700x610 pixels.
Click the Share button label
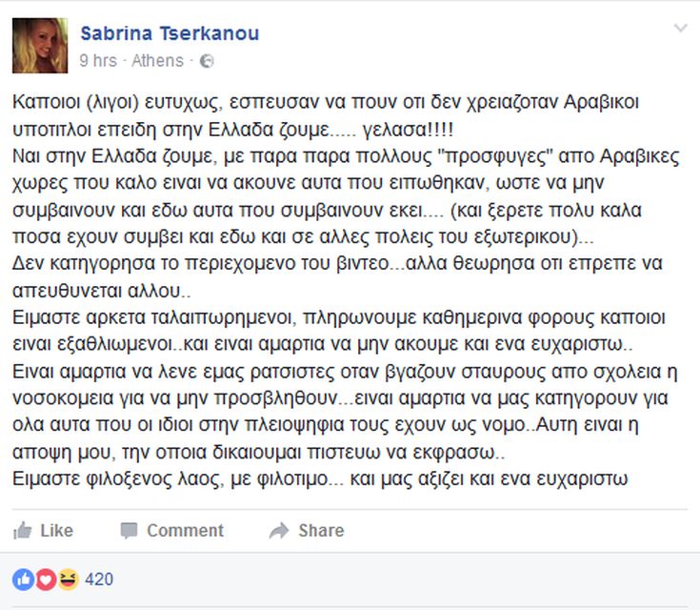pyautogui.click(x=322, y=531)
